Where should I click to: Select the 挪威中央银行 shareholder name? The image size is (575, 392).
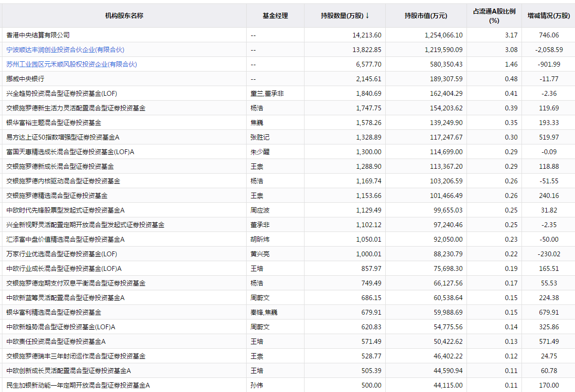coord(26,79)
